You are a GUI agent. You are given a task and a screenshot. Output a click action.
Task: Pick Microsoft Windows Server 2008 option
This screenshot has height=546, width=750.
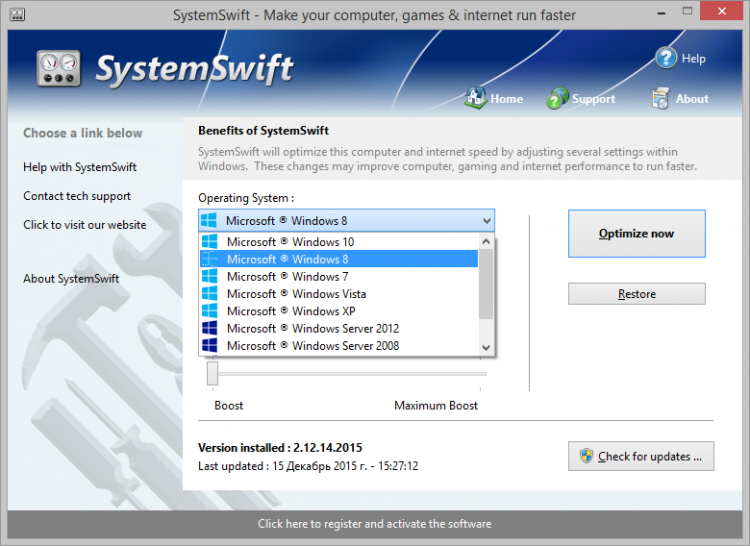click(x=339, y=345)
